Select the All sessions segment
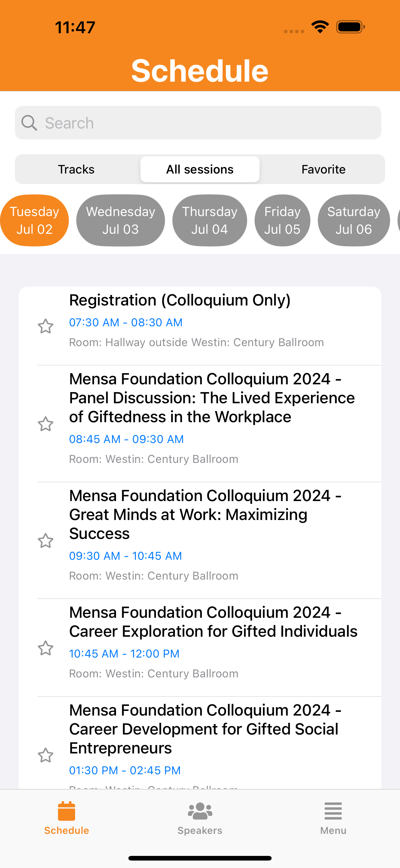Image resolution: width=400 pixels, height=868 pixels. [x=200, y=169]
